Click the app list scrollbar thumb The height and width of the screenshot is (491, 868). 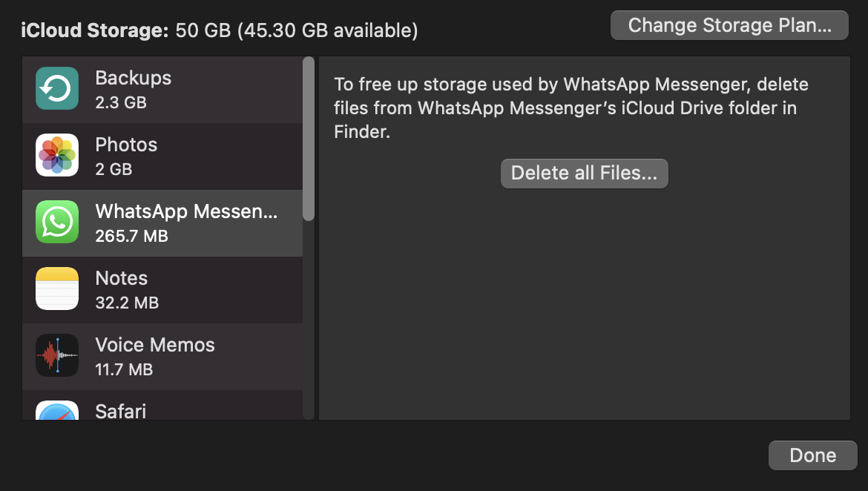(309, 139)
